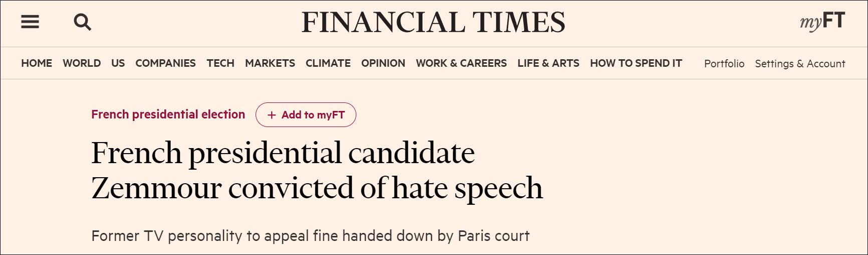Viewport: 868px width, 255px height.
Task: Open Work & Careers section
Action: (x=461, y=63)
